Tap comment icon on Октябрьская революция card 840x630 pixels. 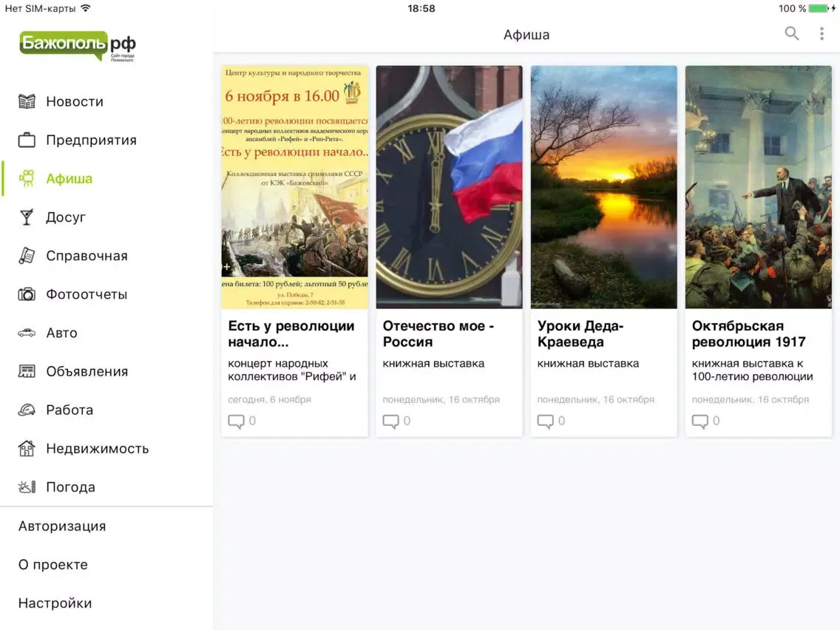700,421
